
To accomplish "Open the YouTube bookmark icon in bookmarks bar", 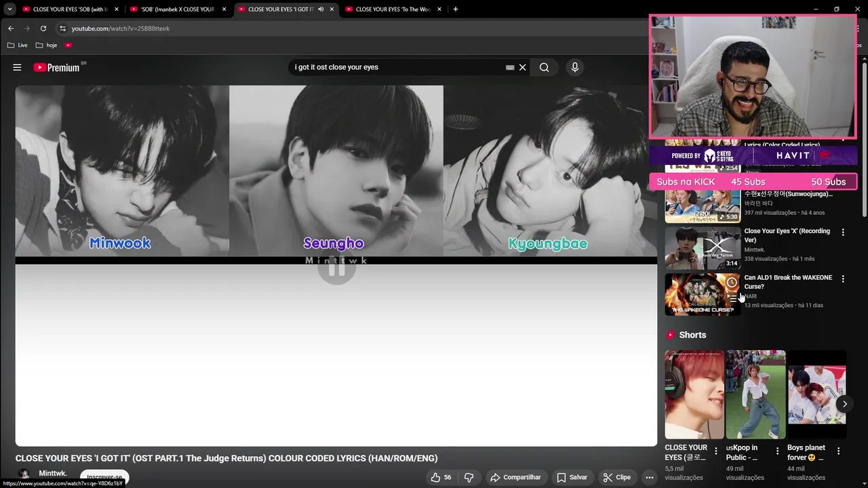I will tap(68, 45).
